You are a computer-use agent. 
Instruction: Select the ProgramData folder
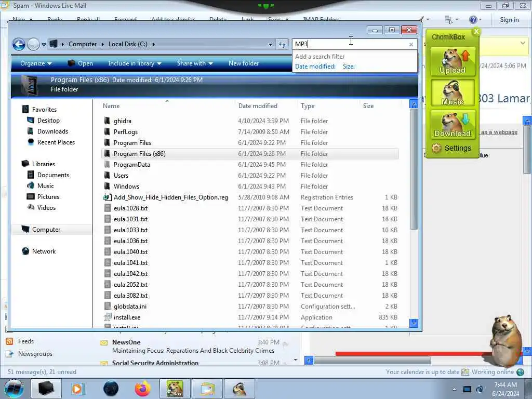coord(131,165)
